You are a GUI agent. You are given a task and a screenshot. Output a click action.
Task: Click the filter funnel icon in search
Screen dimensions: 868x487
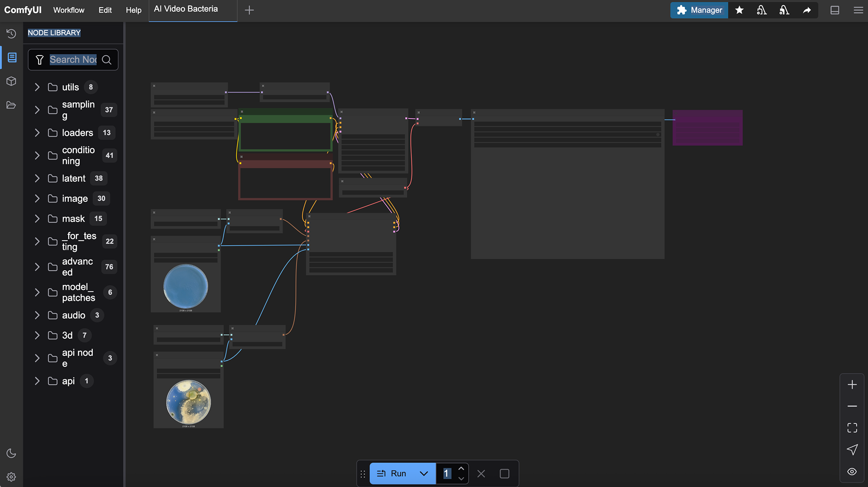[x=40, y=60]
